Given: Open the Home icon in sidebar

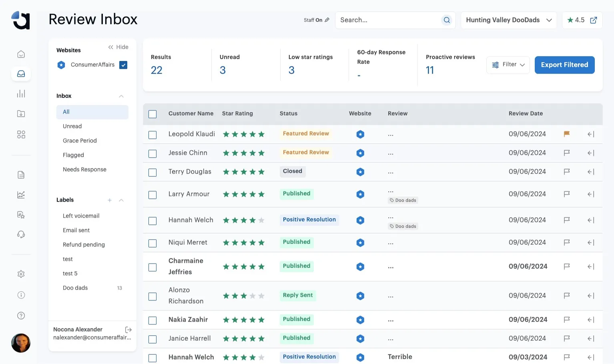Looking at the screenshot, I should coord(21,54).
